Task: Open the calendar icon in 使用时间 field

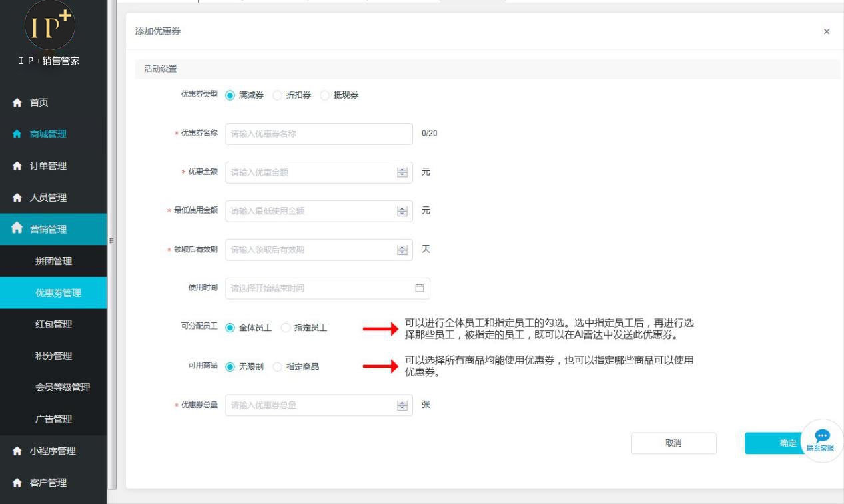Action: (420, 288)
